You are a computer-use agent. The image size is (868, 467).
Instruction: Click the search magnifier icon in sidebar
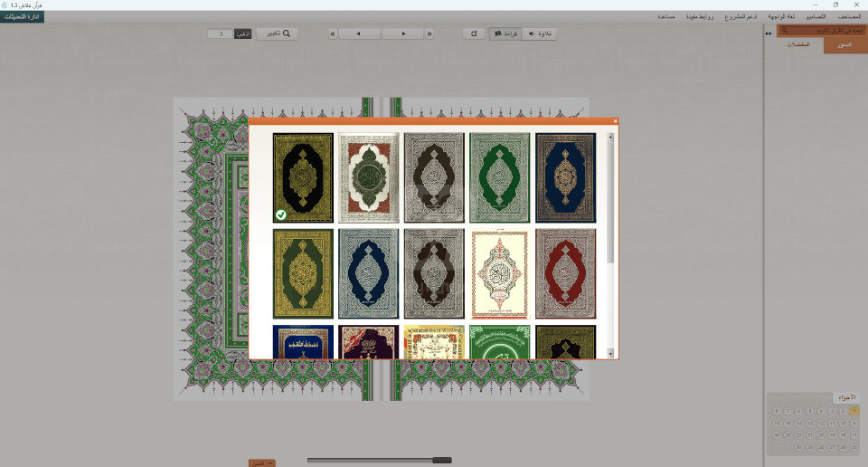(x=784, y=31)
